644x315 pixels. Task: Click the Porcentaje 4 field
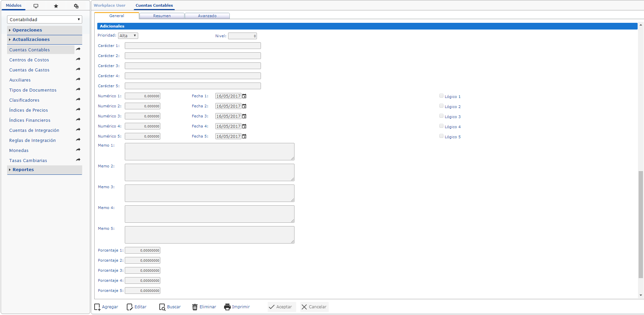tap(143, 280)
